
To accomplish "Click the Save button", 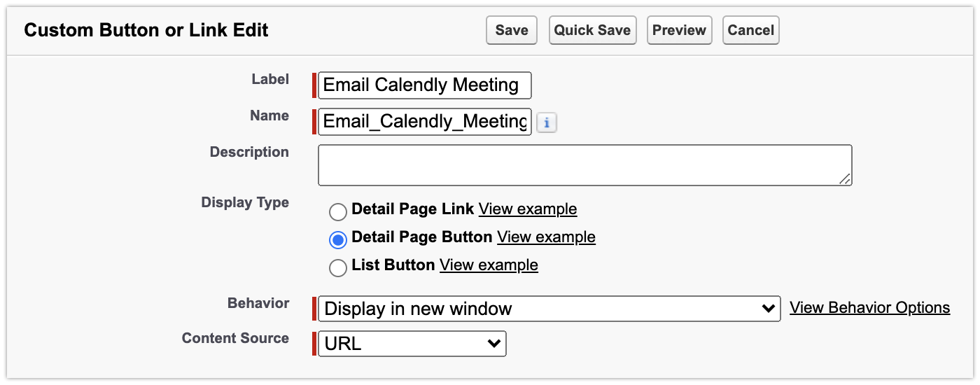I will [x=512, y=31].
